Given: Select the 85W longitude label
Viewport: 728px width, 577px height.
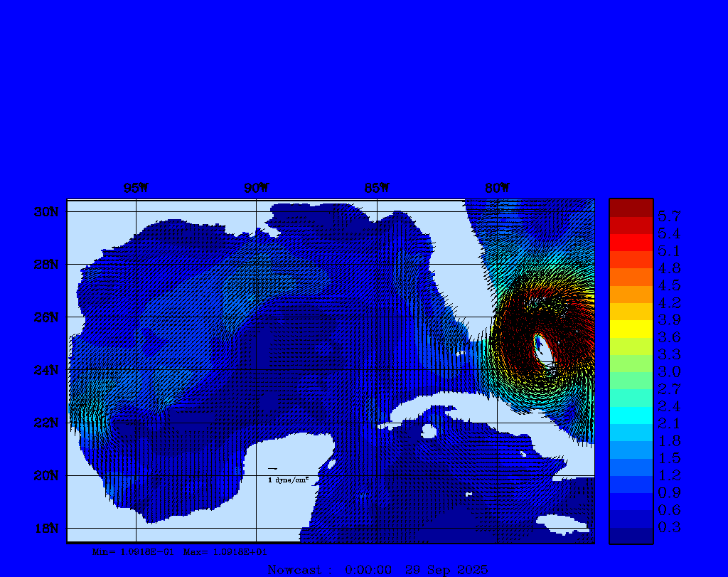Looking at the screenshot, I should pos(377,188).
